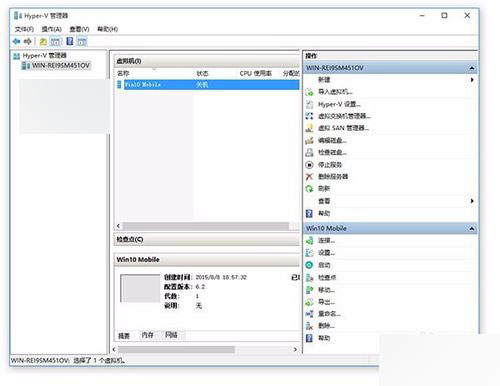Click the Hyper-V 设置 action text
This screenshot has height=386, width=500.
339,104
